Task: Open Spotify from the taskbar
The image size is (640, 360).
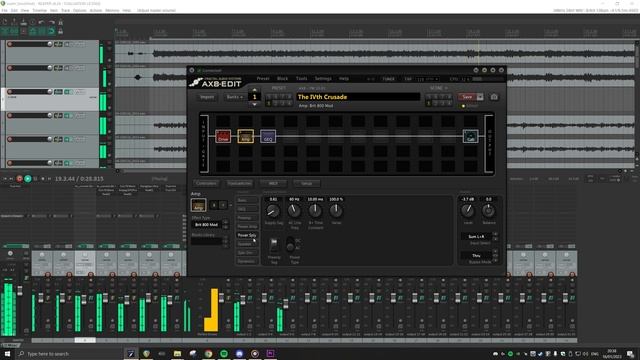Action: coord(224,353)
